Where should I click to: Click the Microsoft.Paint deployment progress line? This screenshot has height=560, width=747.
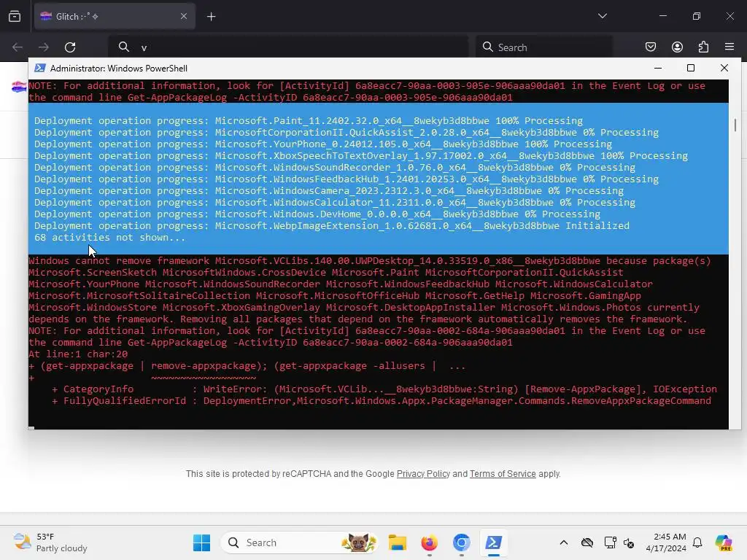(x=309, y=121)
